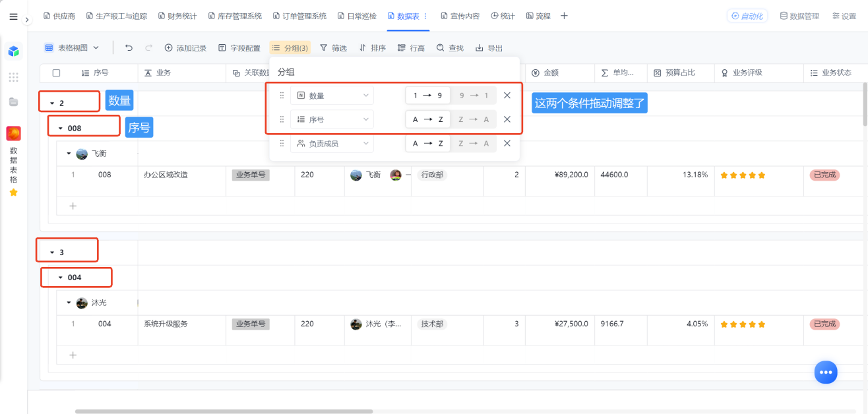The height and width of the screenshot is (414, 868).
Task: Open the 流程 tab
Action: pyautogui.click(x=538, y=16)
